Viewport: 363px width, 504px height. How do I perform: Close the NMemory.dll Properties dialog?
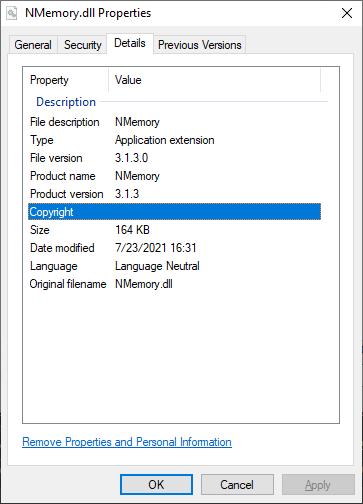pos(347,13)
